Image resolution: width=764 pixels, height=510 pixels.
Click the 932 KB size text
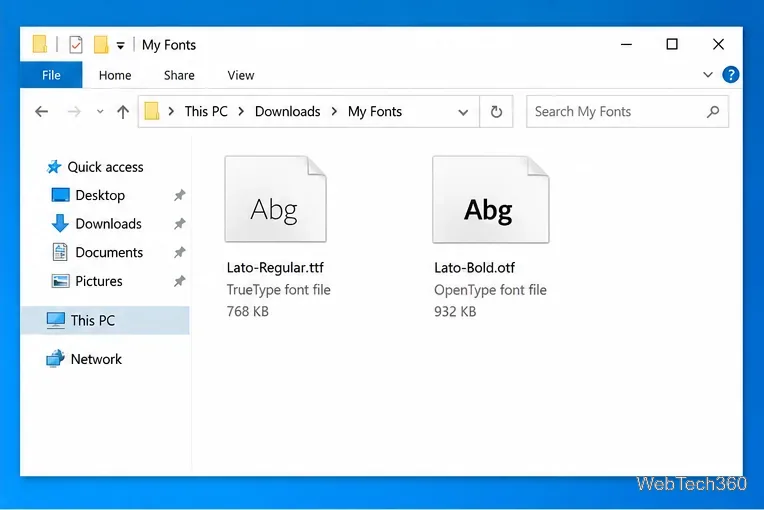455,311
